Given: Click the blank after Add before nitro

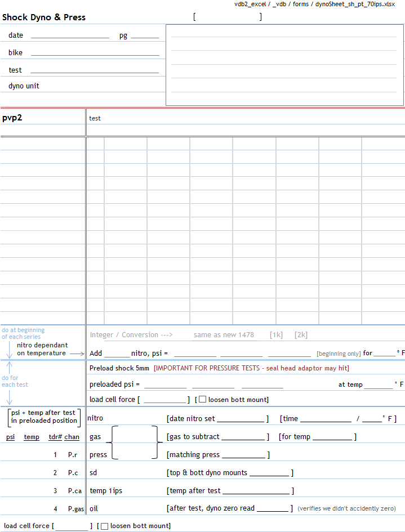Looking at the screenshot, I should (117, 354).
